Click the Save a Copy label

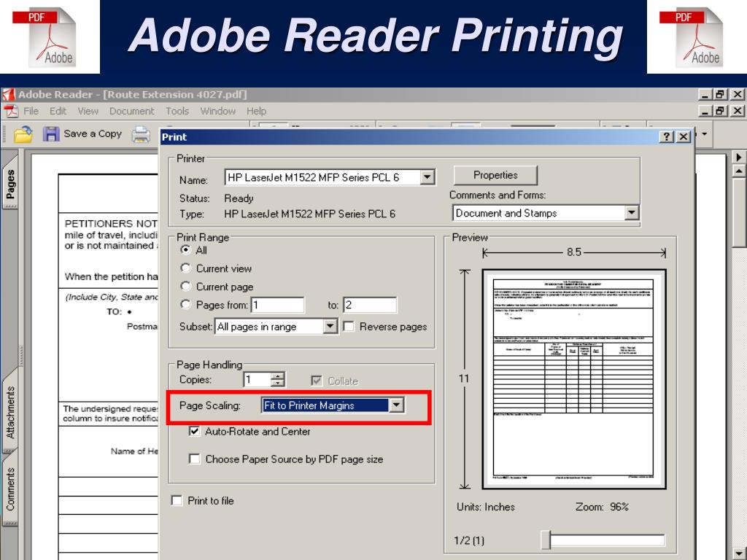point(93,134)
